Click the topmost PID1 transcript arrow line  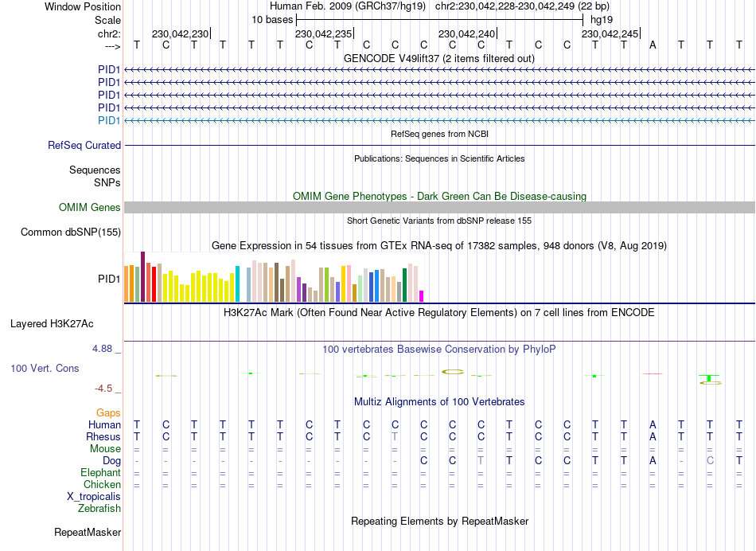(439, 70)
